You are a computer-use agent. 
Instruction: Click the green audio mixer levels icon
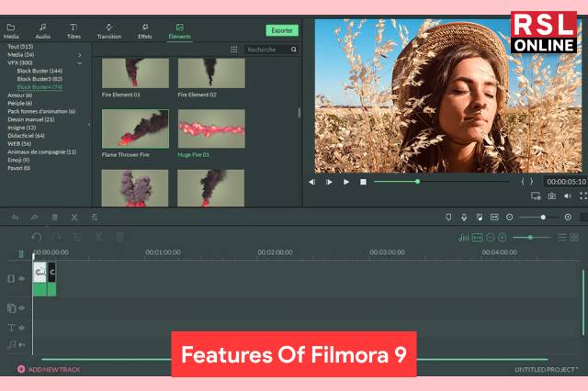pyautogui.click(x=464, y=238)
